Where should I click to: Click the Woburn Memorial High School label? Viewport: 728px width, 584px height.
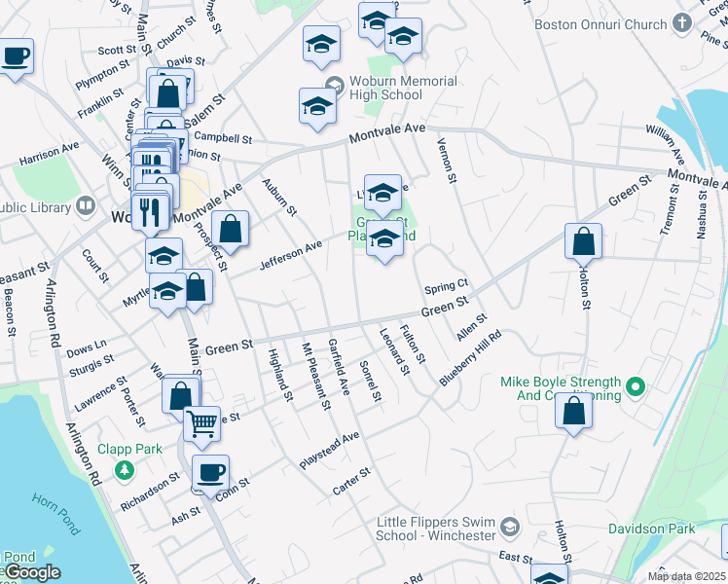coord(403,88)
